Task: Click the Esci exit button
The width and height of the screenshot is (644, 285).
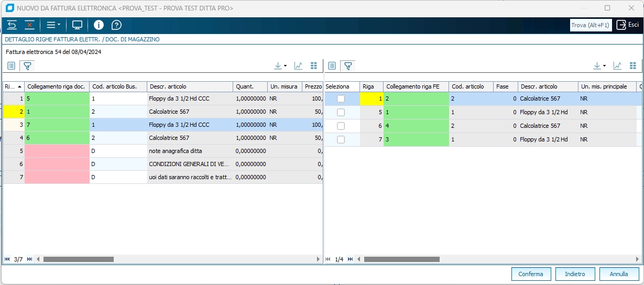Action: pyautogui.click(x=627, y=25)
